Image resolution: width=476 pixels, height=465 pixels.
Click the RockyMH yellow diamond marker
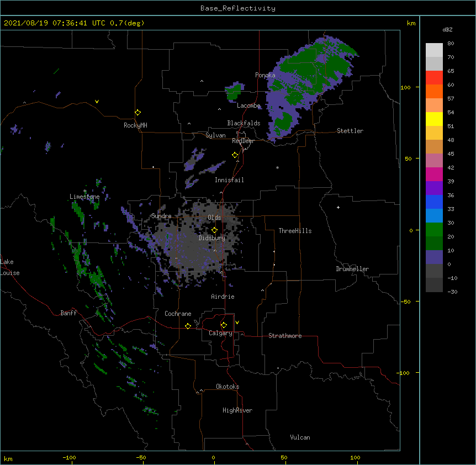(x=138, y=113)
